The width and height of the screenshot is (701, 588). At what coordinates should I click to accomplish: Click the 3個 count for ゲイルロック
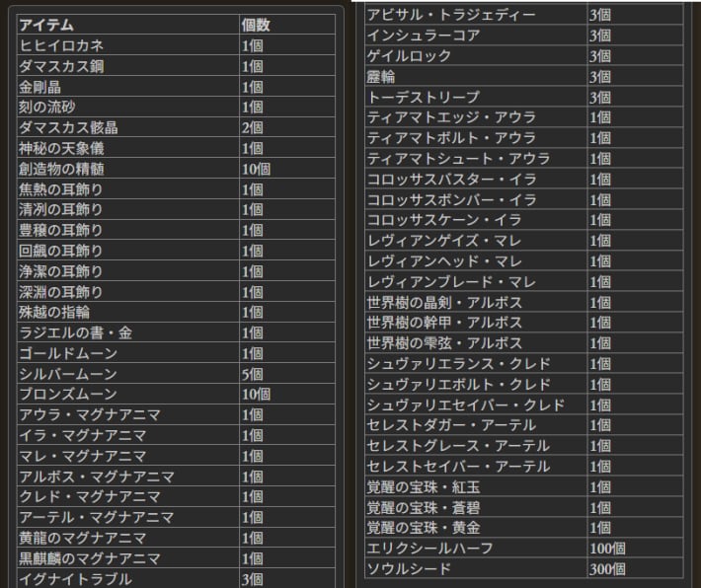point(600,56)
